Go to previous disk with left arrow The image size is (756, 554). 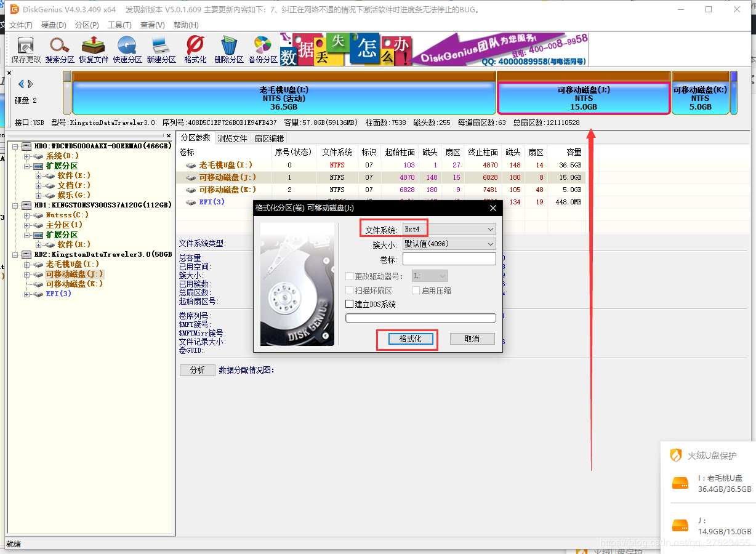click(x=22, y=84)
